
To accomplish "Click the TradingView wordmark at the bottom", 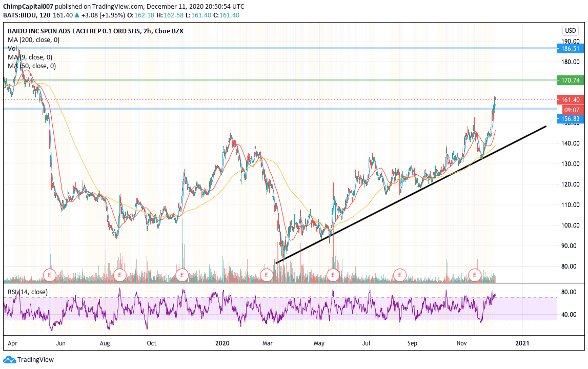I will 35,360.
